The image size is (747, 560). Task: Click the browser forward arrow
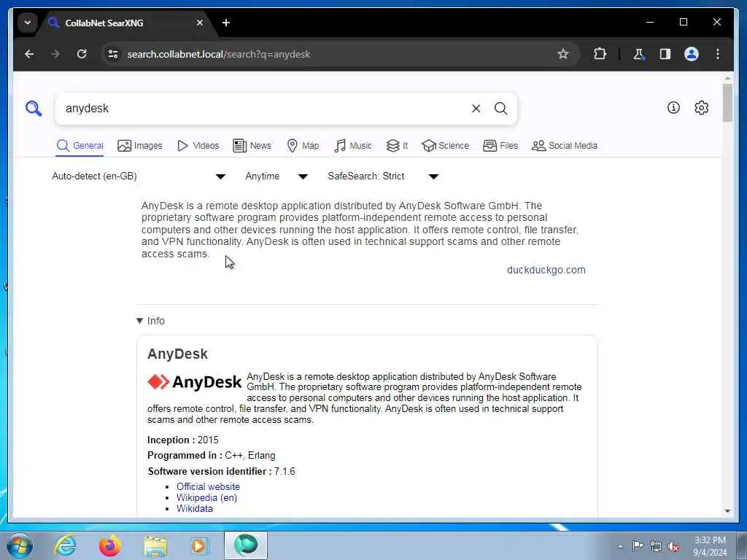(55, 54)
